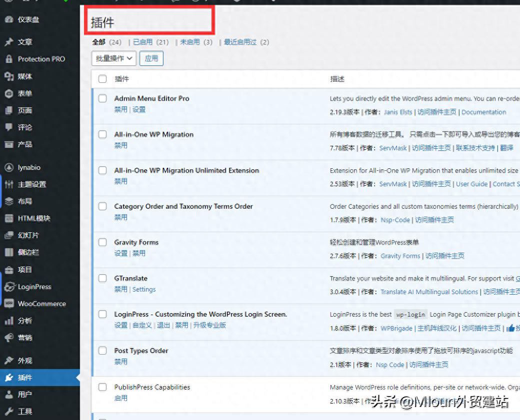Filter plugins by 已启用 tab
Viewport: 520px width, 420px height.
tap(142, 42)
